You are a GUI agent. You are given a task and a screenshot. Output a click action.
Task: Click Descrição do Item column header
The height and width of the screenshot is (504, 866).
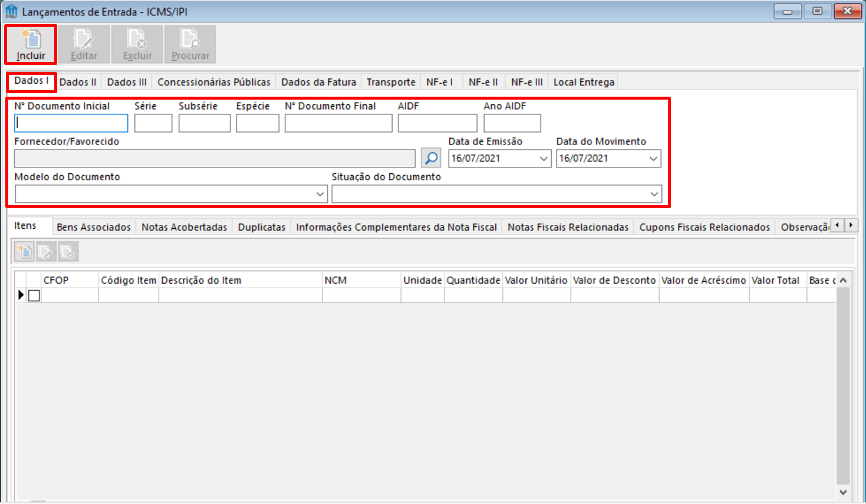(241, 280)
